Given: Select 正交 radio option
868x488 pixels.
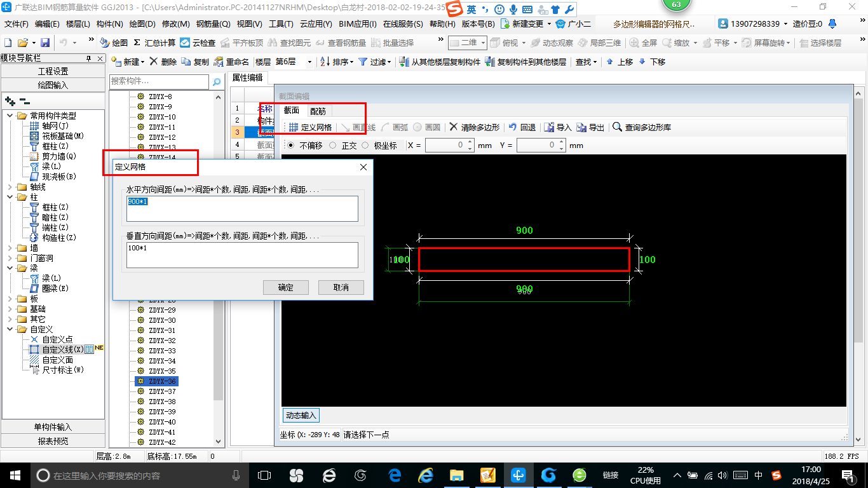Looking at the screenshot, I should point(342,146).
